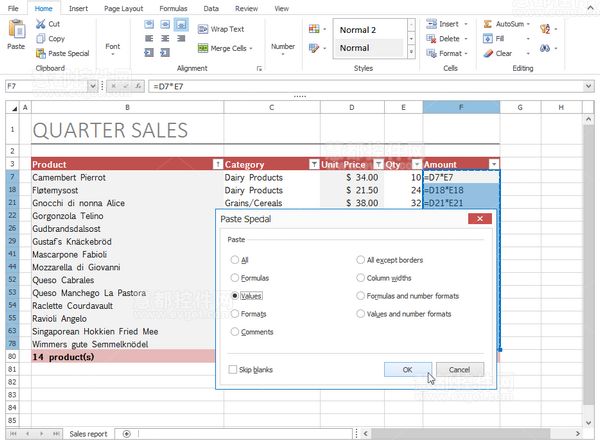Expand the Name Box dropdown
Screen dimensions: 600x445
tap(92, 86)
